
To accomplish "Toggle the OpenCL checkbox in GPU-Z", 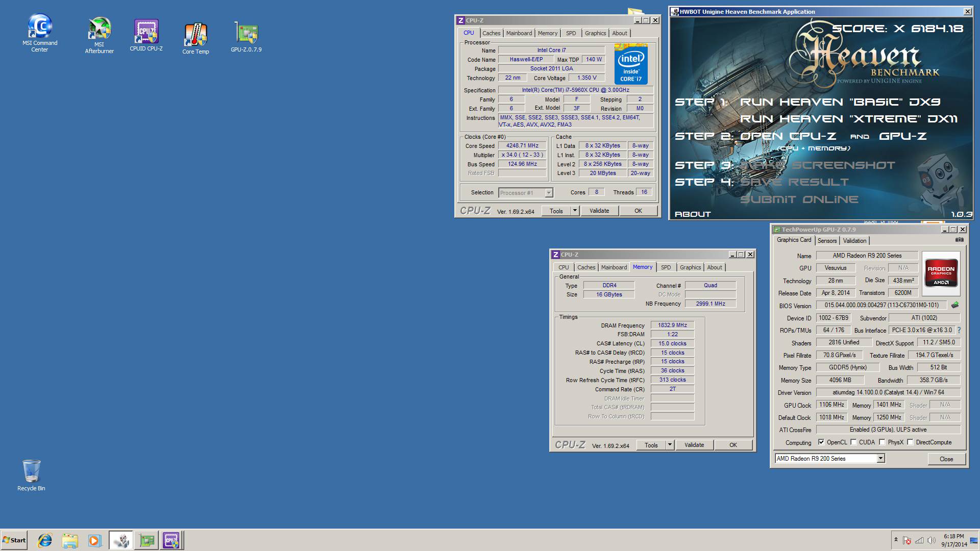I will click(x=821, y=442).
